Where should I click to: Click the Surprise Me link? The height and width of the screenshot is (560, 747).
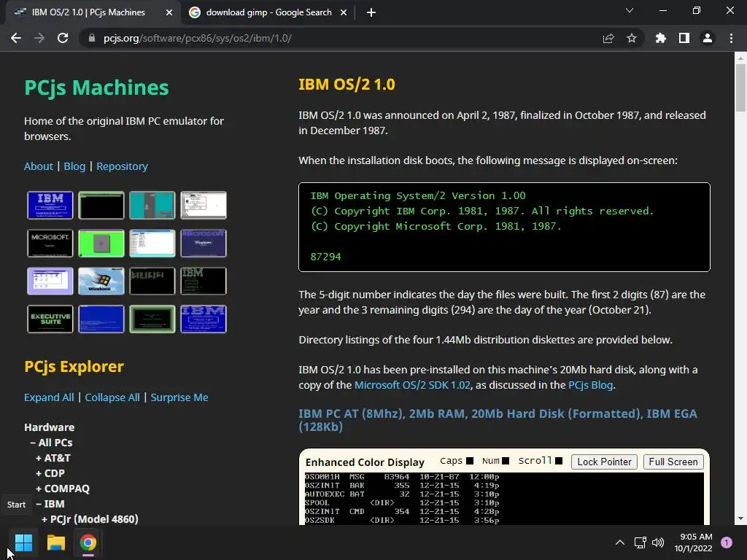(x=179, y=397)
